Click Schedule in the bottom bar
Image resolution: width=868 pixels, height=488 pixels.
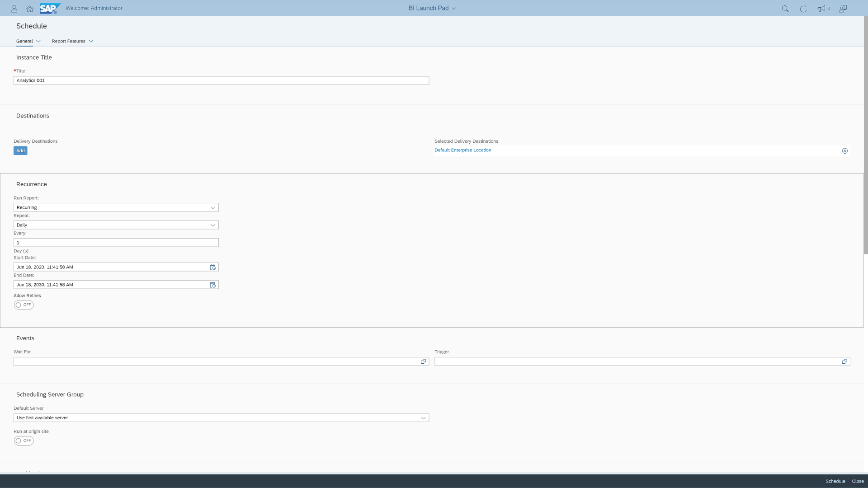coord(835,481)
